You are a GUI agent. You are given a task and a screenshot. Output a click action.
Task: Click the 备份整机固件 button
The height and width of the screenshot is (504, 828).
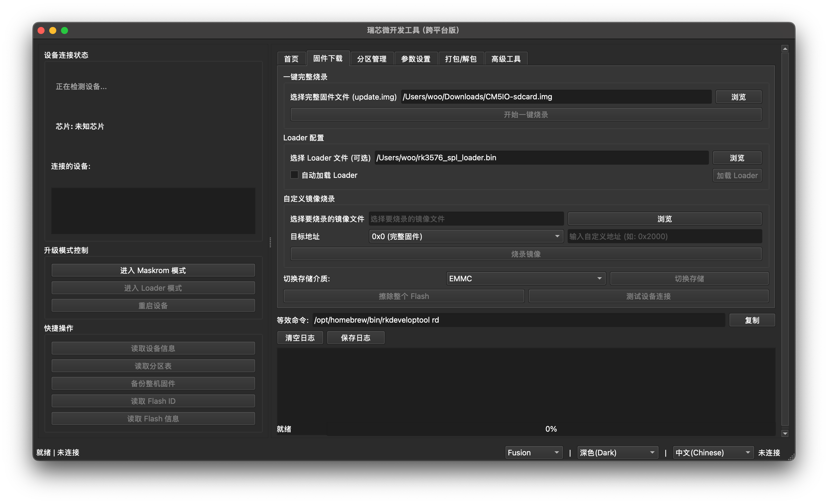point(153,384)
